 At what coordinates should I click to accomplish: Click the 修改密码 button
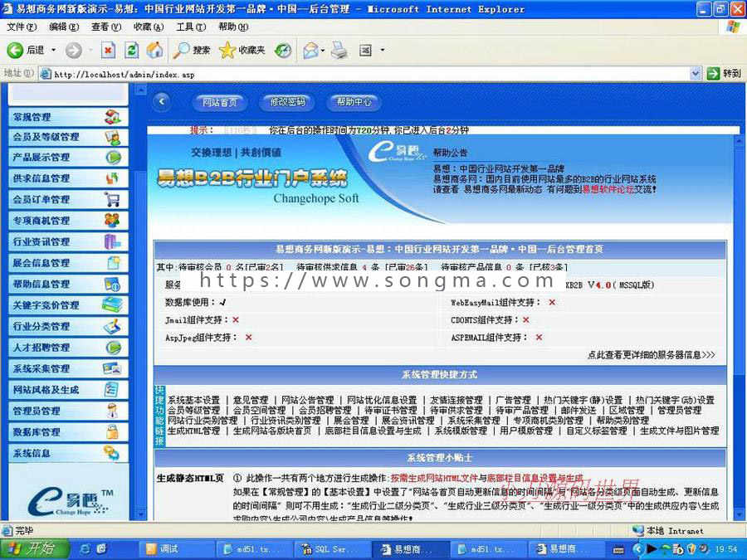287,101
